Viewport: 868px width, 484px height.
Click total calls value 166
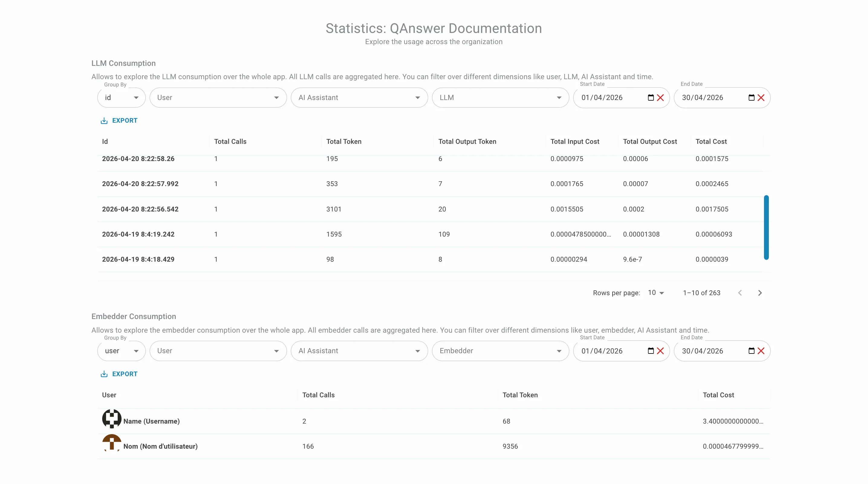[x=308, y=446]
